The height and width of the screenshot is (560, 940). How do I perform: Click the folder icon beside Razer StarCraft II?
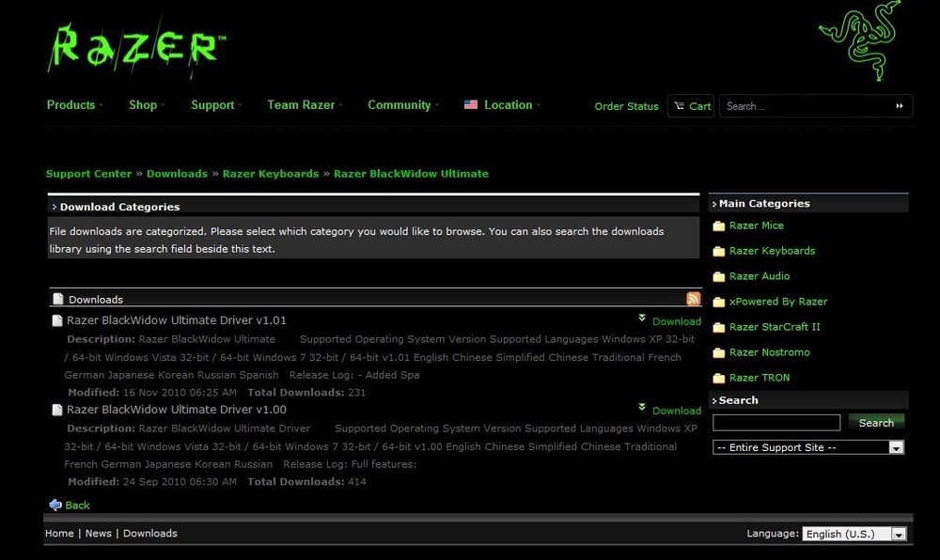tap(719, 327)
